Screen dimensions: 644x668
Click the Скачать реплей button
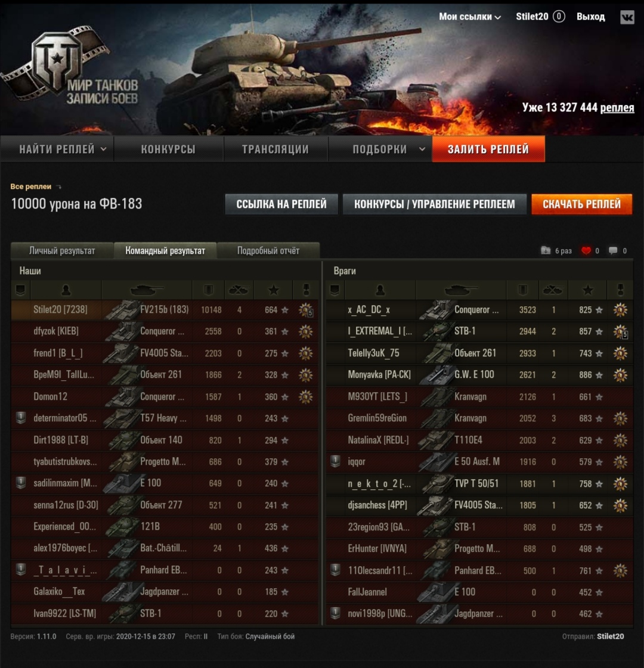point(582,204)
